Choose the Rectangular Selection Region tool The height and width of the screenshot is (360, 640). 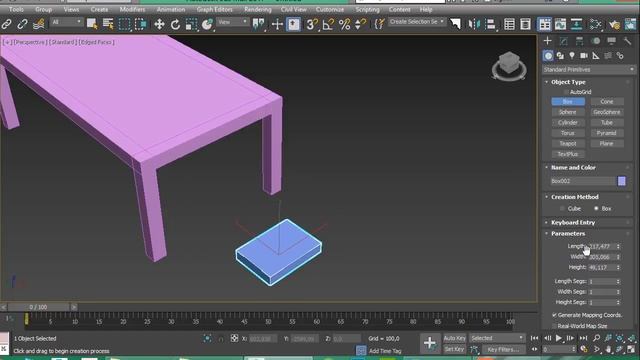124,24
